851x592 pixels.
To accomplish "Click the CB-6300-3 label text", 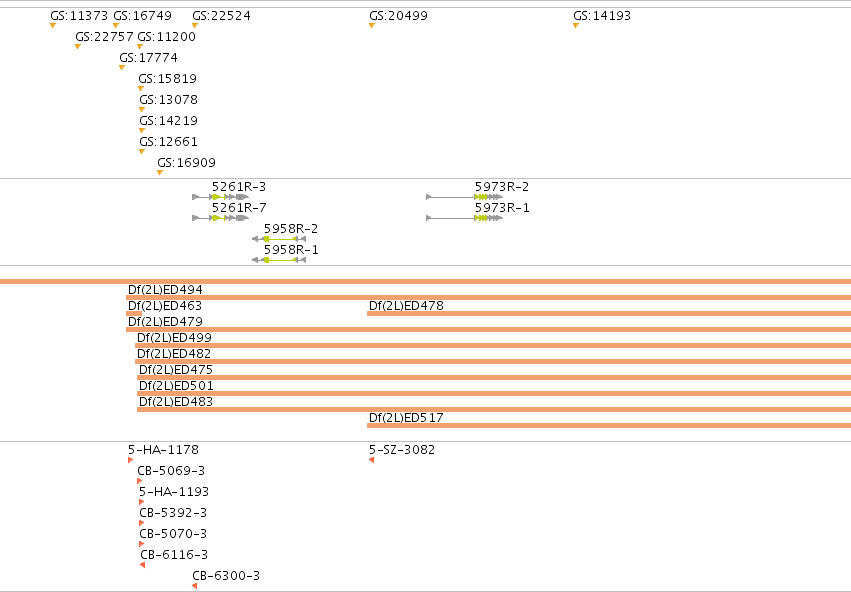I will (226, 575).
